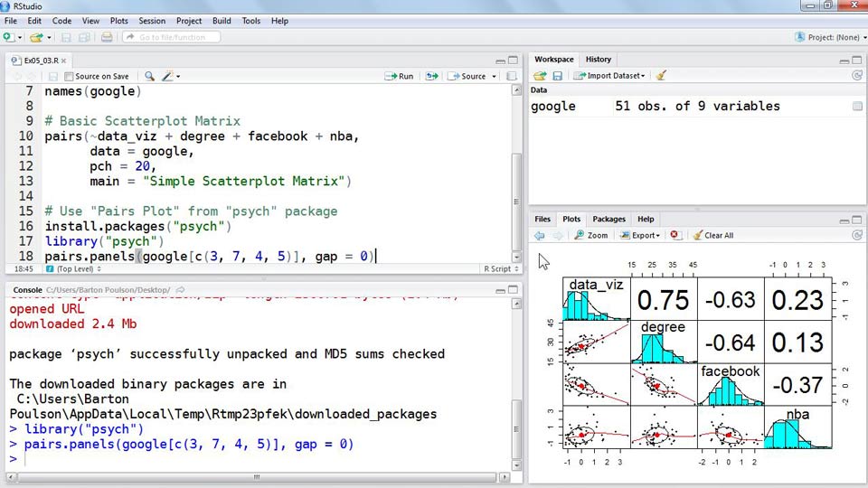Open the Export plot dropdown

click(640, 235)
